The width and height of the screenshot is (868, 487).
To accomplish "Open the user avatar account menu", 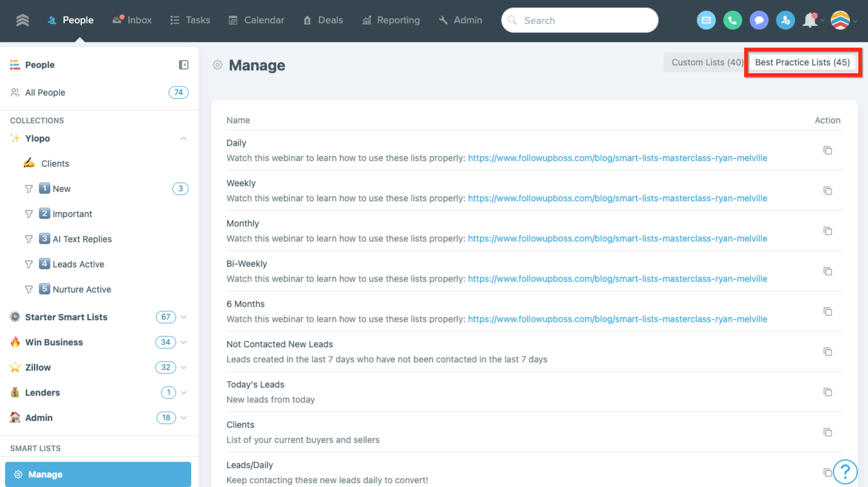I will 840,20.
